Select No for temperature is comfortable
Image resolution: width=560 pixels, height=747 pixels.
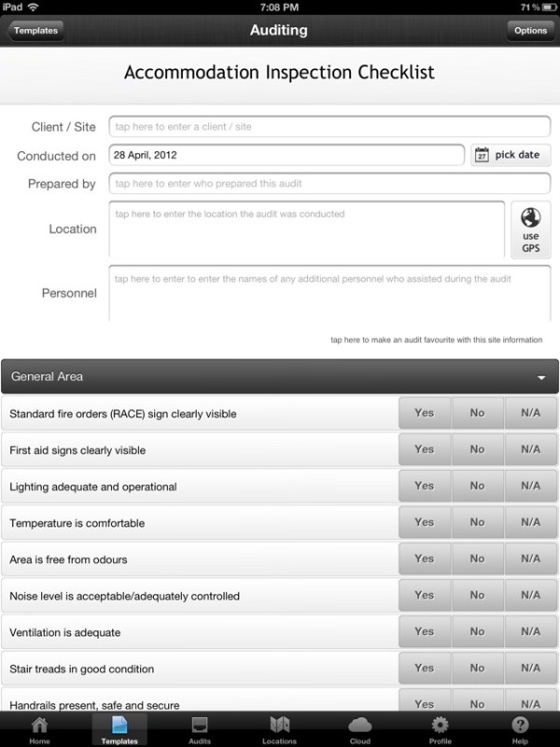tap(477, 522)
